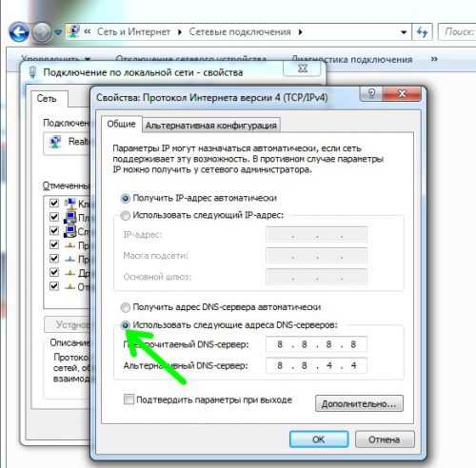476x468 pixels.
Task: Click the network location icon in address bar
Action: pyautogui.click(x=74, y=31)
